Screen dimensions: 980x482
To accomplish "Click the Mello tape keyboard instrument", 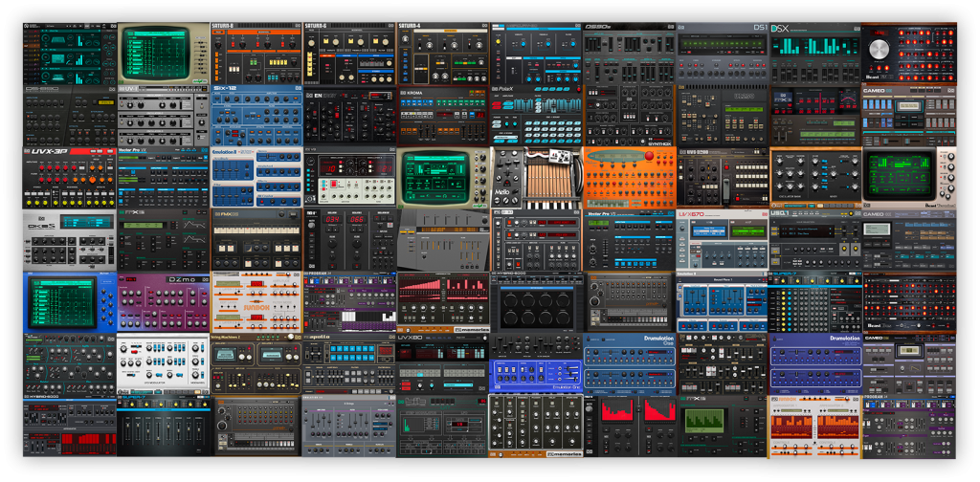I will (x=536, y=178).
